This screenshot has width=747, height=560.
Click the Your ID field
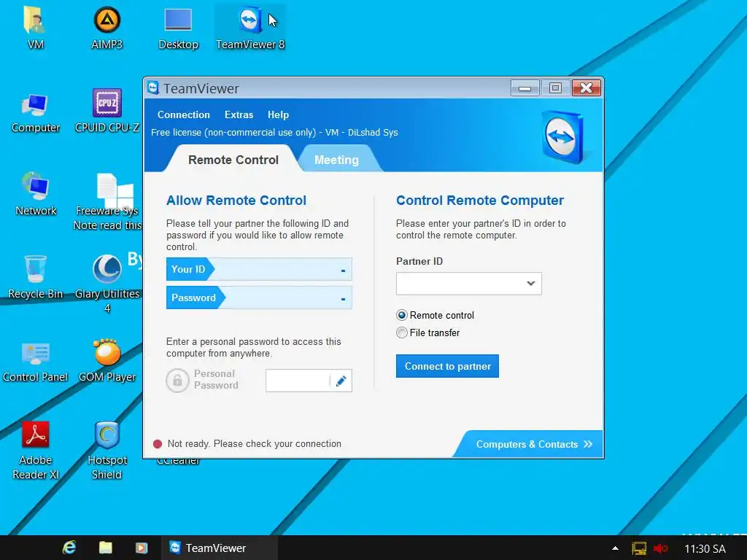coord(259,270)
